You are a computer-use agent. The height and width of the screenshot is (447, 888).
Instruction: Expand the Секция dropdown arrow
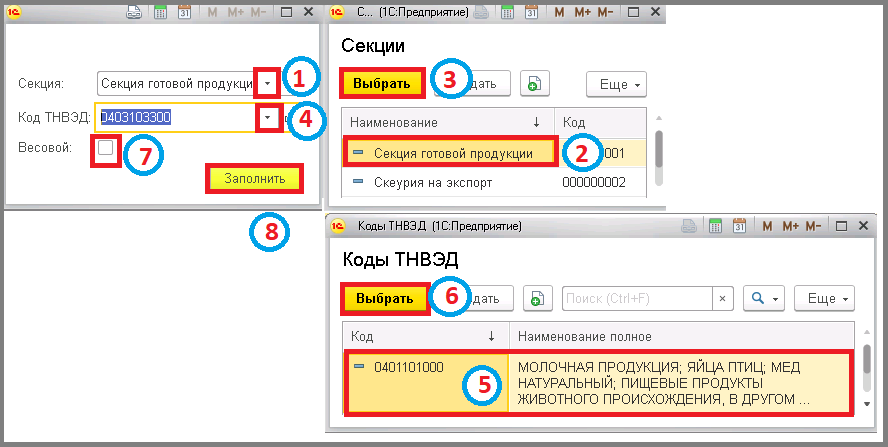pyautogui.click(x=268, y=84)
